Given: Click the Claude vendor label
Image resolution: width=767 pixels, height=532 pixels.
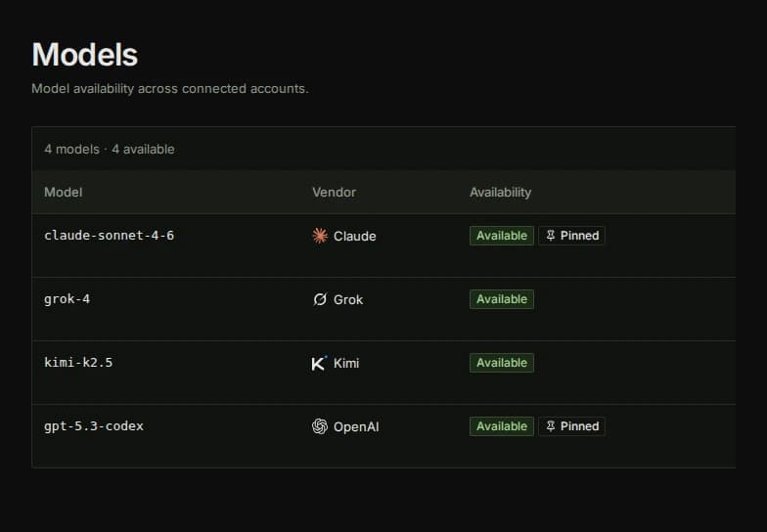Looking at the screenshot, I should [x=354, y=236].
